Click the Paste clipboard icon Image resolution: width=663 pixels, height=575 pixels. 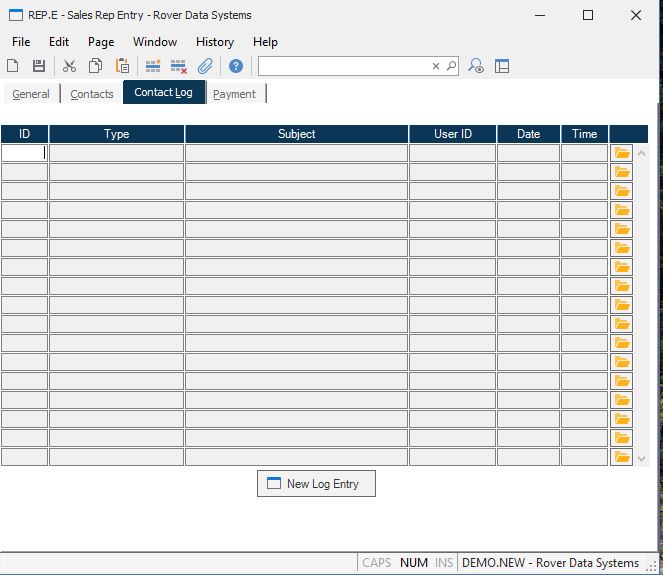[122, 66]
